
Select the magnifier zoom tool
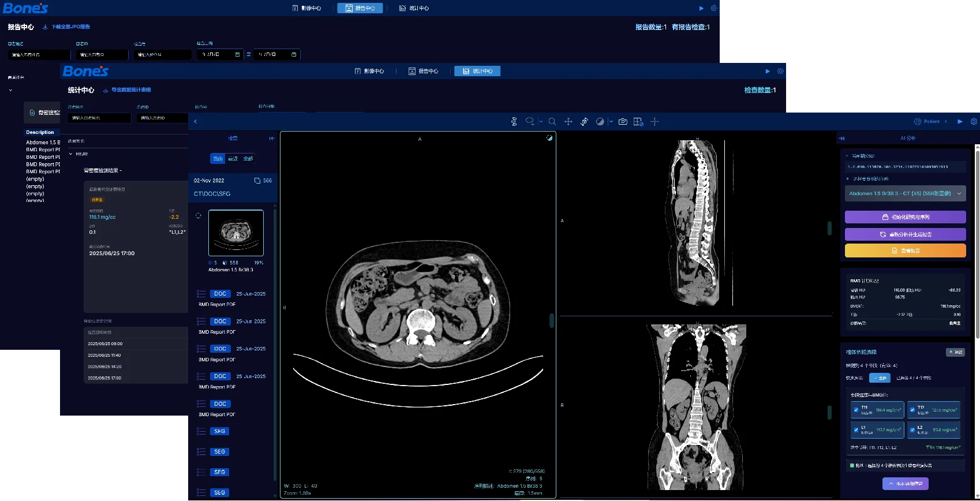[x=552, y=122]
